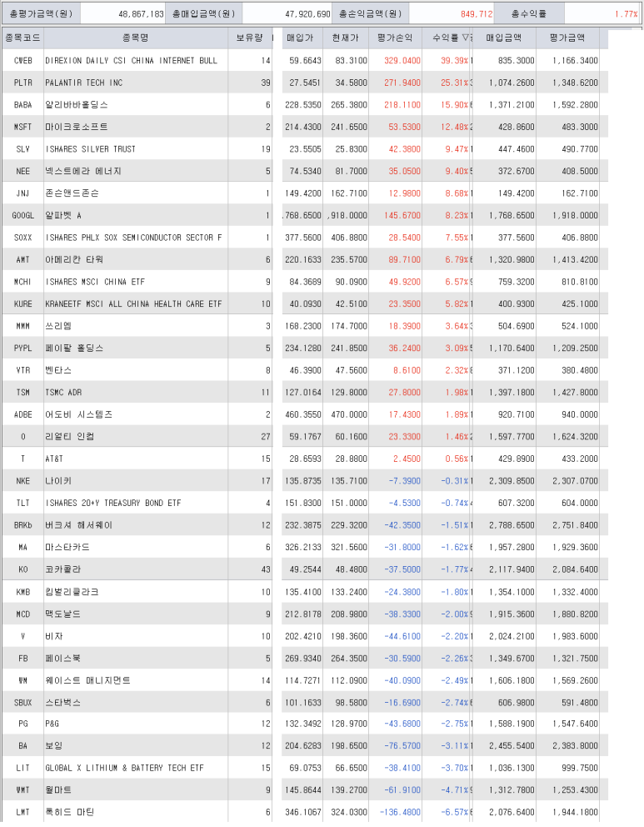This screenshot has width=644, height=827.
Task: Select ISHARES MSCI CHINA ETF name
Action: pos(95,282)
